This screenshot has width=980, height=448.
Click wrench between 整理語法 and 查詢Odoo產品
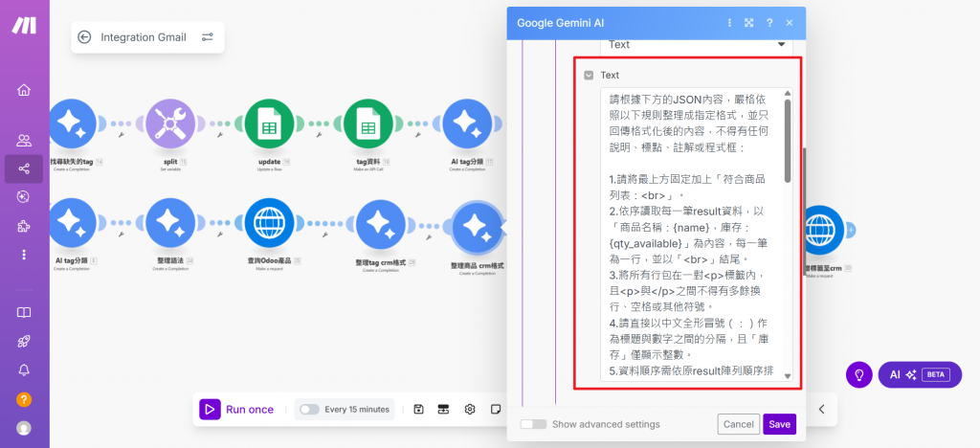coord(220,234)
